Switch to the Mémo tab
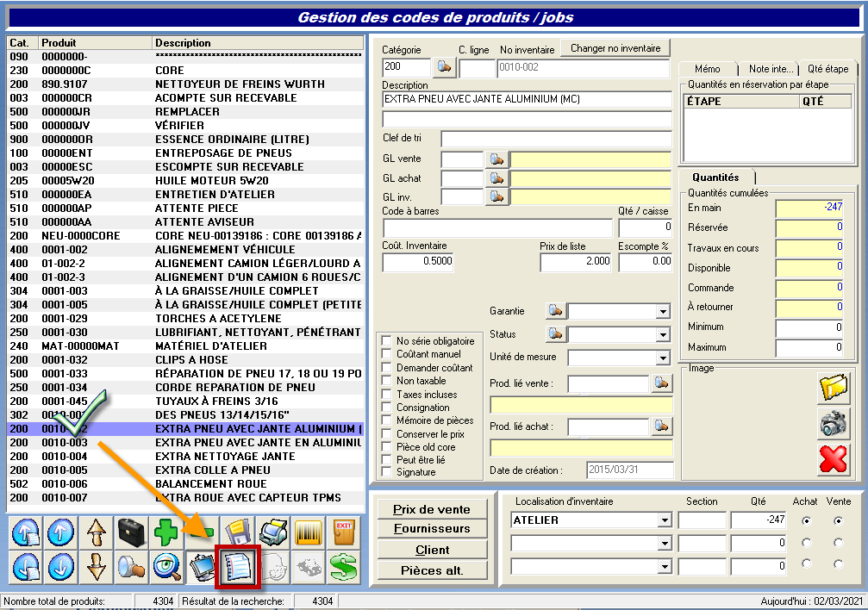This screenshot has height=610, width=868. coord(708,69)
